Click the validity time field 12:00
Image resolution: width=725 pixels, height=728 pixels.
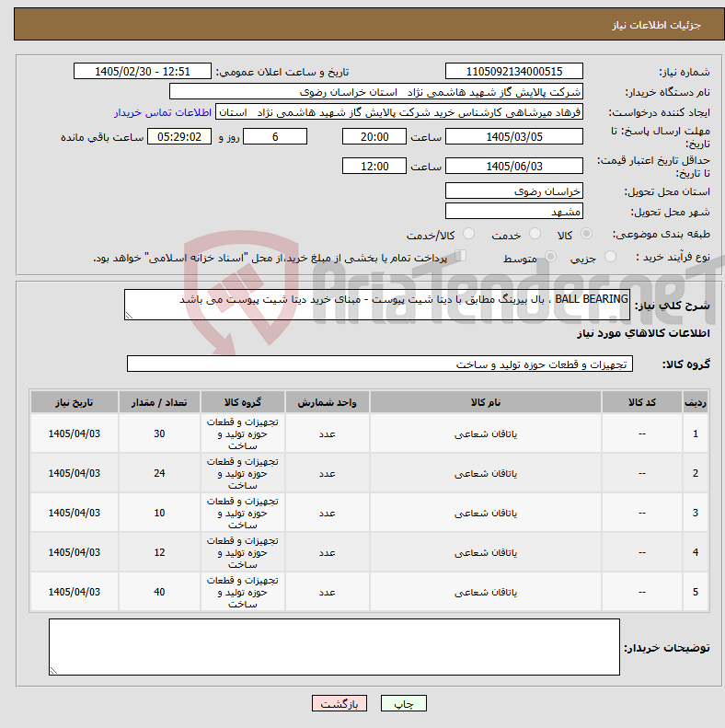point(374,166)
